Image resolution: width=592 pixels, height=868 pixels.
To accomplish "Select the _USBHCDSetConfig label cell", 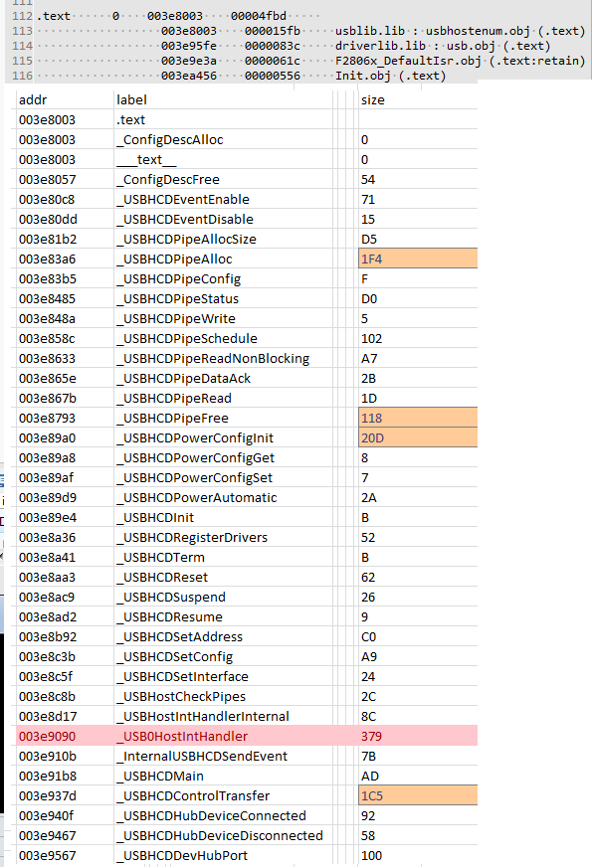I will (223, 656).
